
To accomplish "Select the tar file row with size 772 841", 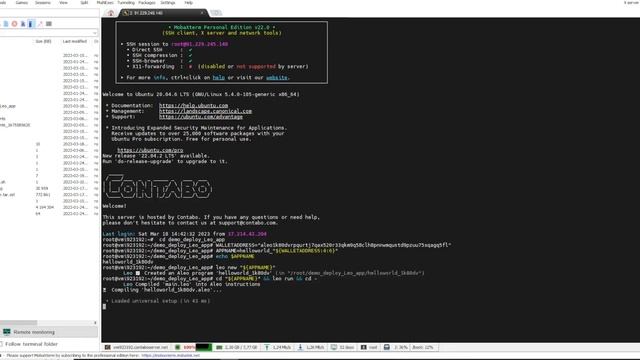I will click(49, 195).
